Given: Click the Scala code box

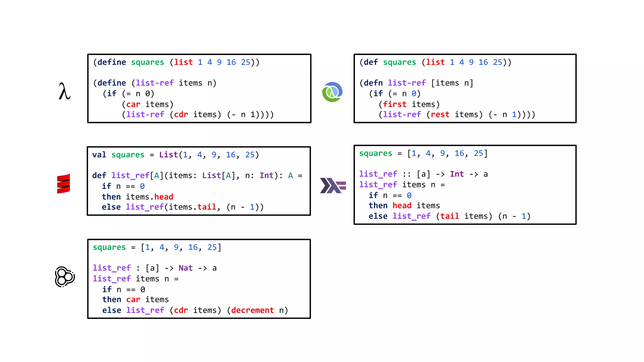Looking at the screenshot, I should click(x=199, y=181).
